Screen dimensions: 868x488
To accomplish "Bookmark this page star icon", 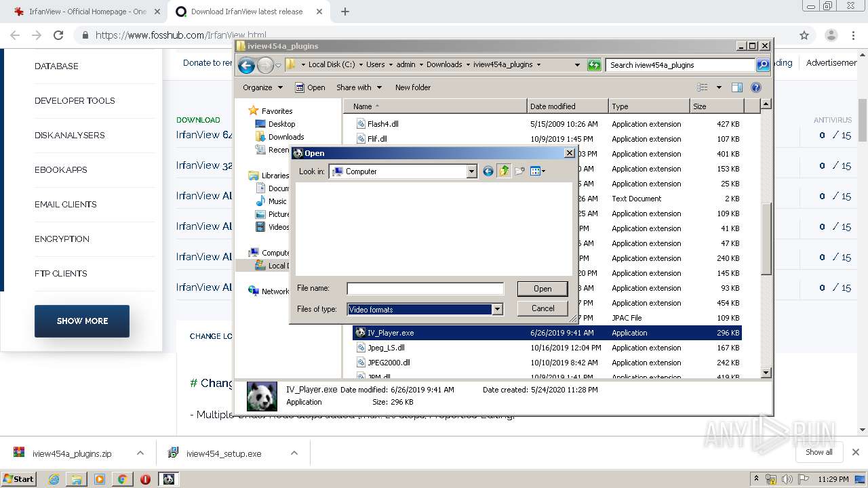I will (x=804, y=35).
